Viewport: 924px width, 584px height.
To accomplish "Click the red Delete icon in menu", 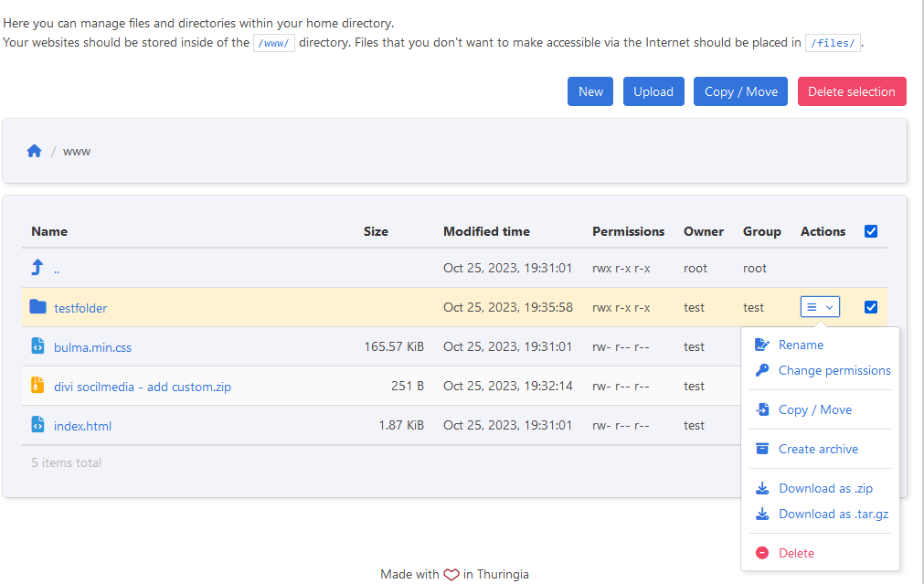I will point(762,553).
